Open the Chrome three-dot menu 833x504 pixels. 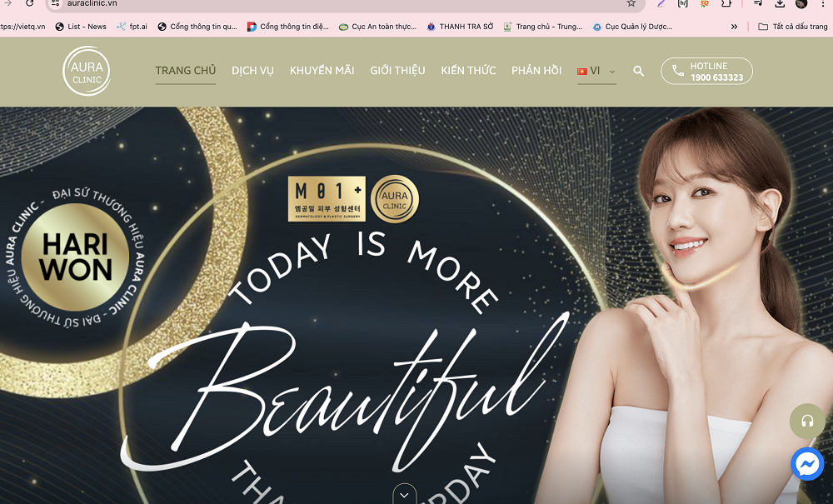[x=823, y=3]
